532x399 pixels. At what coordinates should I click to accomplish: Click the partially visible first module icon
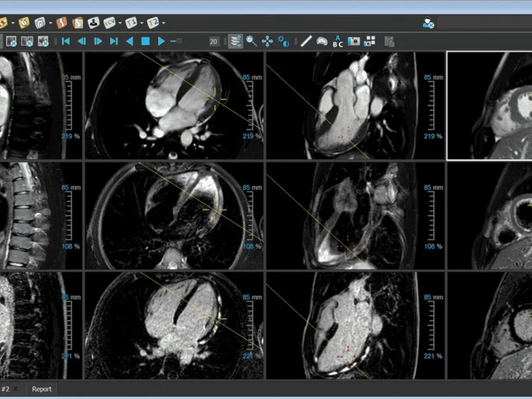[3, 23]
